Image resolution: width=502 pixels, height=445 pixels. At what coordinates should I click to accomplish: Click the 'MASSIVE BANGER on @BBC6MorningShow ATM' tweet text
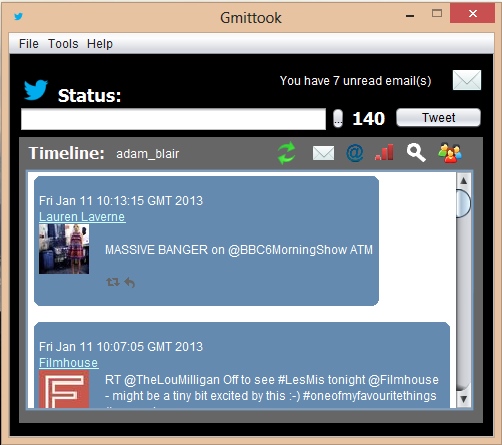coord(239,250)
